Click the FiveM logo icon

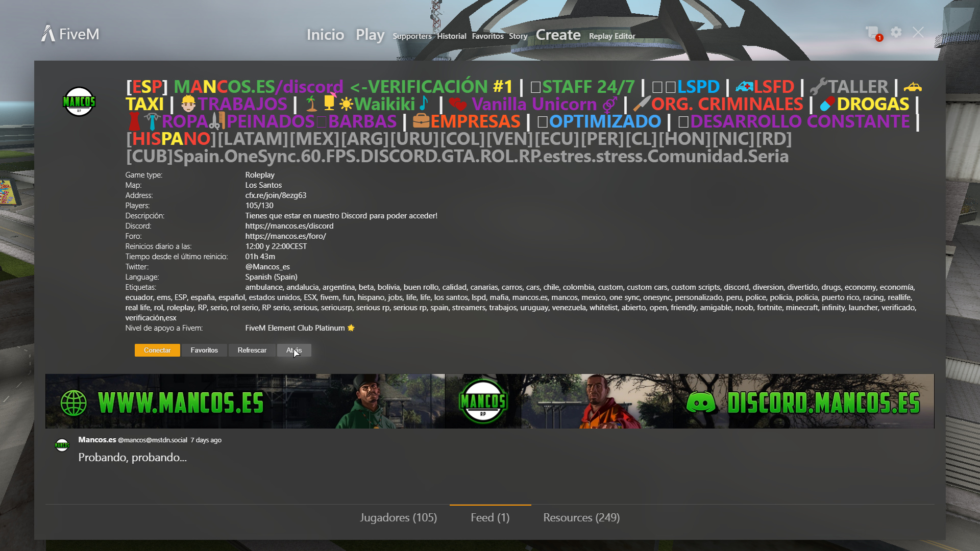[48, 34]
